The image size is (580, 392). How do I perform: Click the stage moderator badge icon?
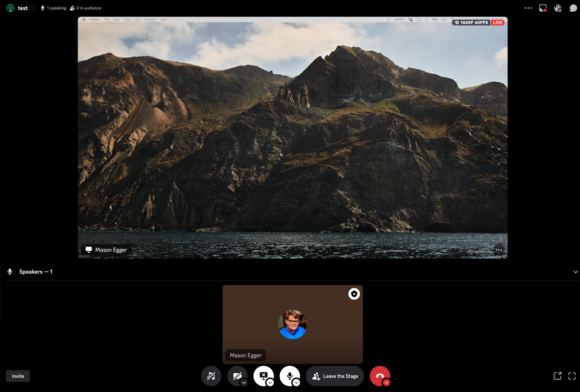coord(354,294)
